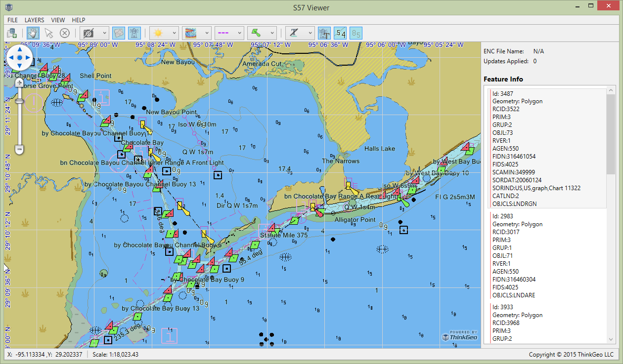Toggle the lighthouse text label button
The width and height of the screenshot is (623, 364).
(325, 33)
